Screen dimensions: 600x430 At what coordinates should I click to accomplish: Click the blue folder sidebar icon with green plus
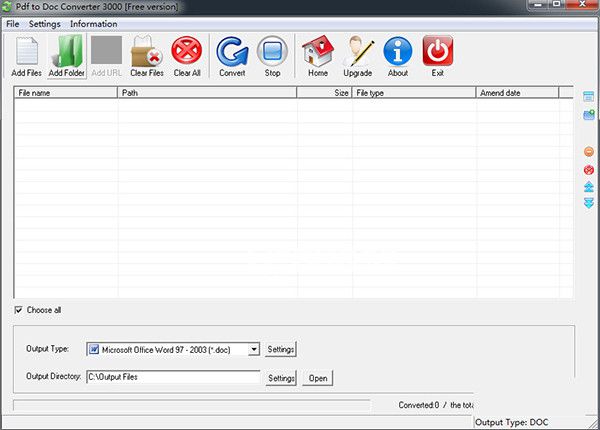[589, 114]
